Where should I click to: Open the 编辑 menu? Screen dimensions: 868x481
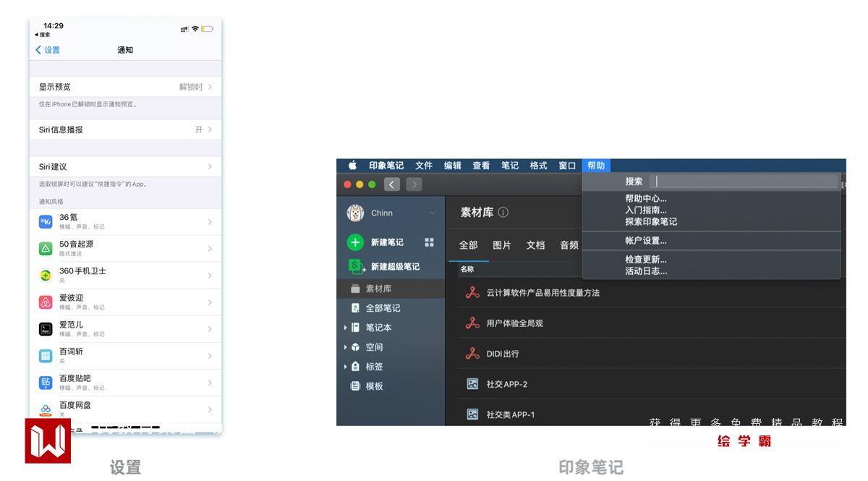click(453, 166)
